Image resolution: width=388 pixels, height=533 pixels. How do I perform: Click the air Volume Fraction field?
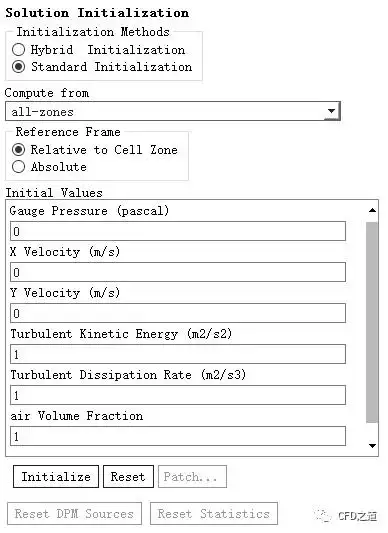[178, 436]
